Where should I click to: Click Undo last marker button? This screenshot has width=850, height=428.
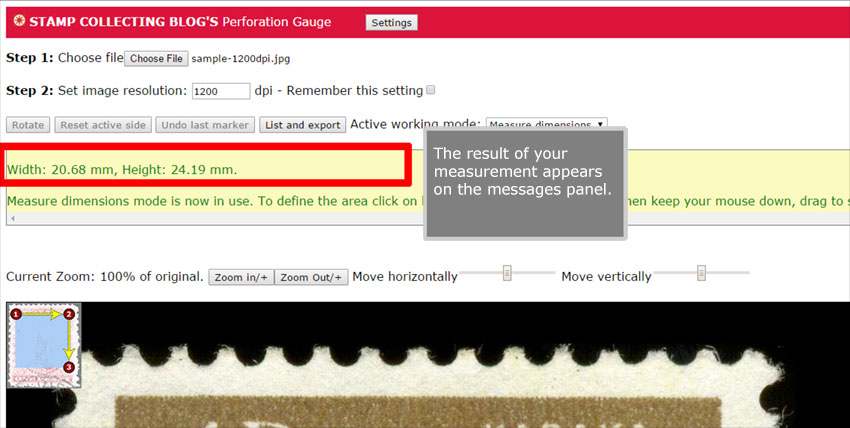point(205,125)
